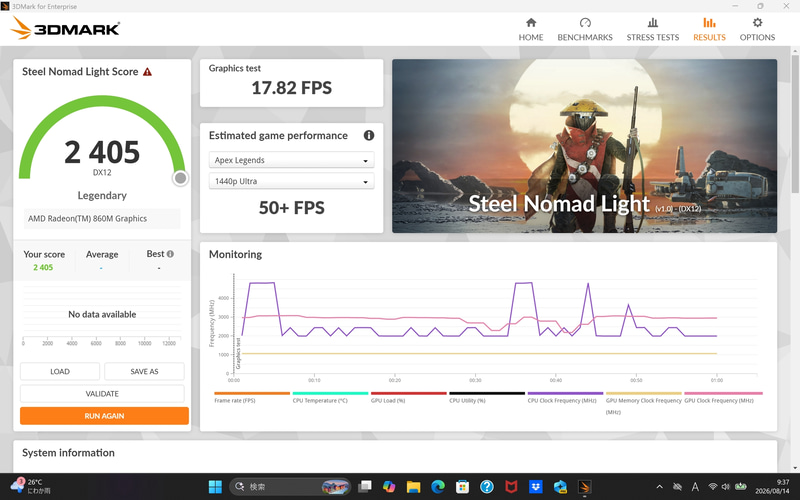This screenshot has width=800, height=500.
Task: Click the green 2 405 Your score value
Action: click(x=43, y=267)
